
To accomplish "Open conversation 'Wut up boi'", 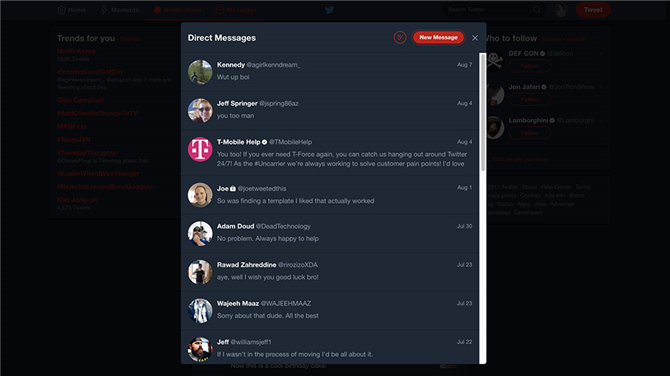I will point(329,72).
